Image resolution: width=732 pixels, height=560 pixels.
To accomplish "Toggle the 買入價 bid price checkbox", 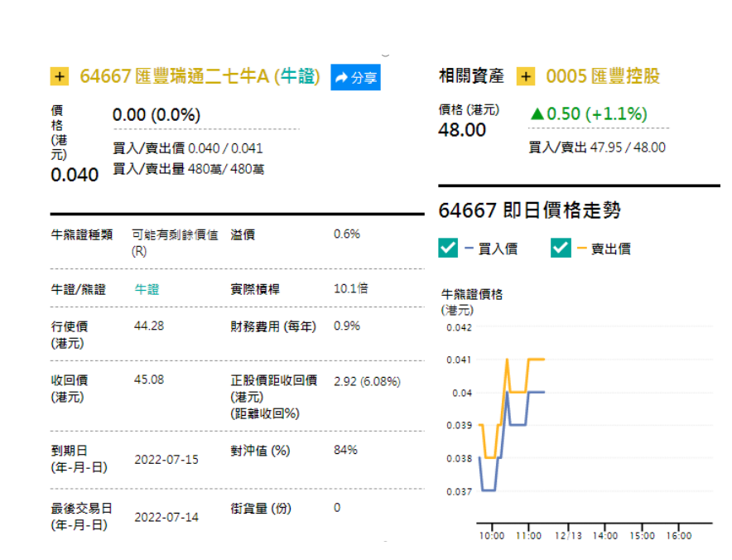I will 448,248.
